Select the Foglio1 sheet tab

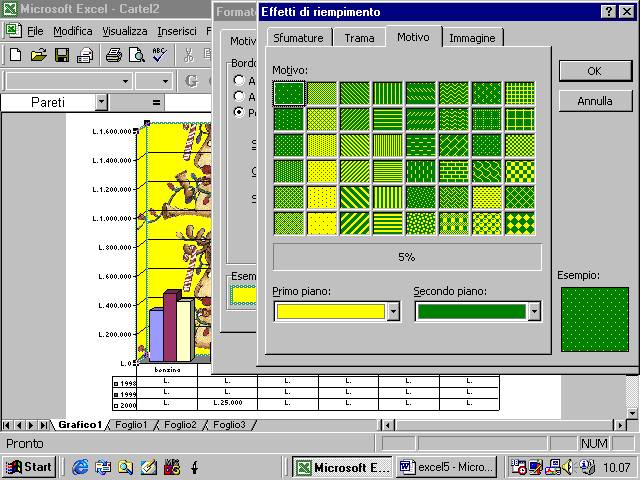[132, 425]
